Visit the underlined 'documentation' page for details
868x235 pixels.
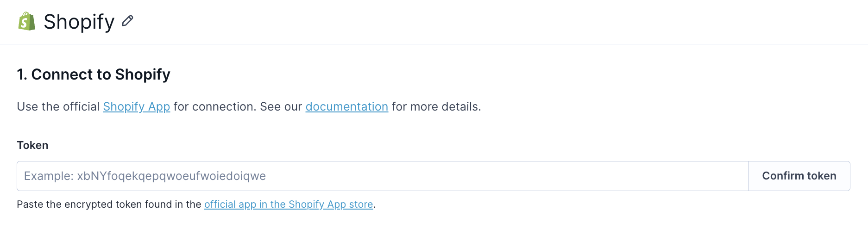click(347, 106)
